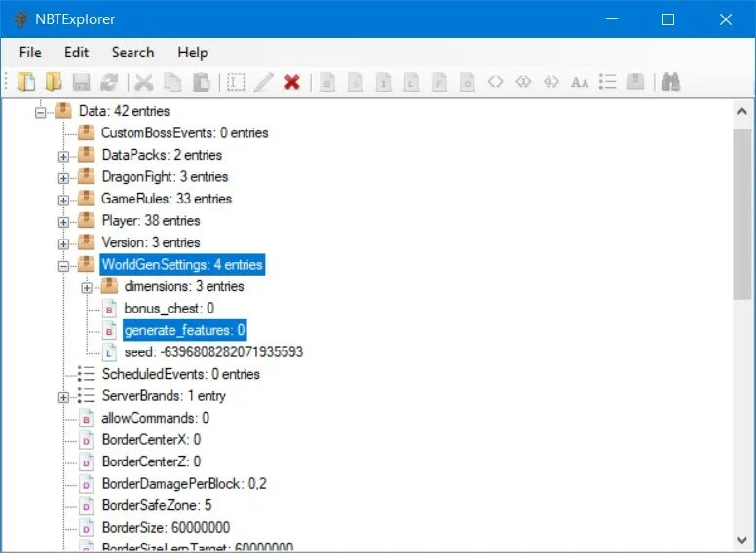Select the 'generate_features: 0' tag
756x553 pixels.
[185, 330]
